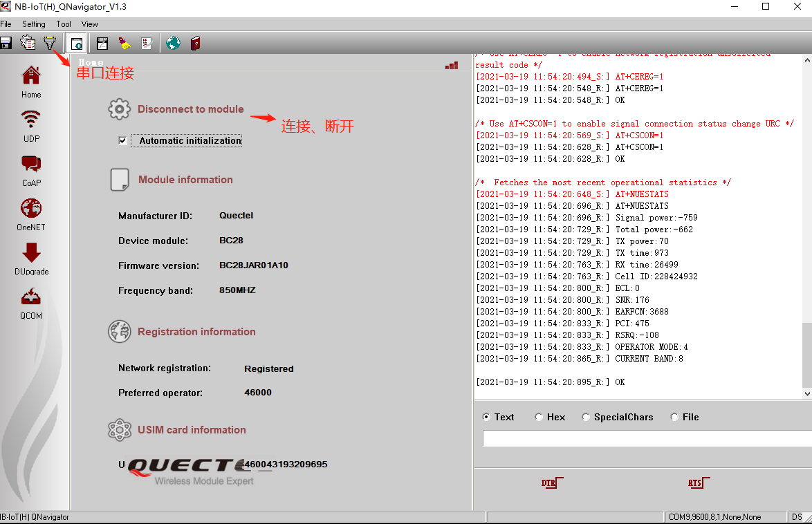Open the Tool menu

[x=63, y=24]
